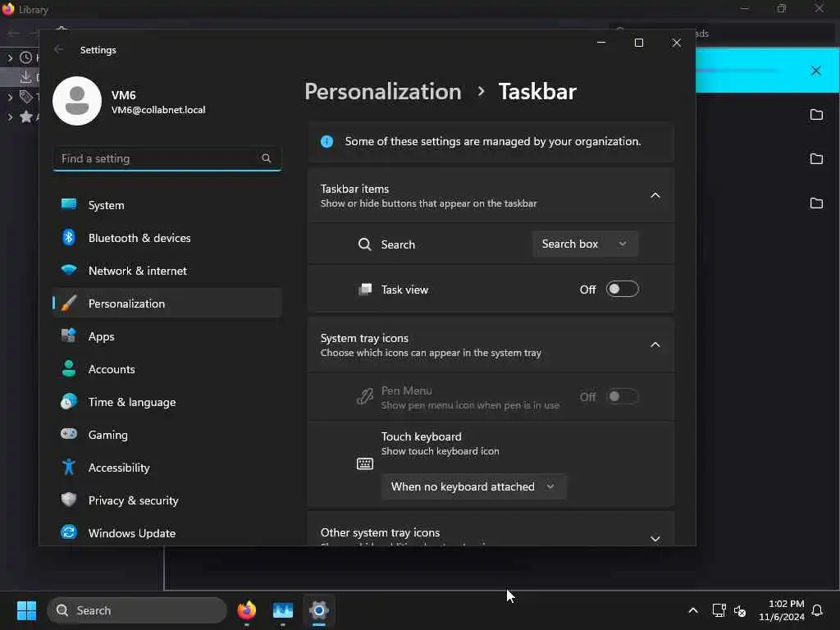Screen dimensions: 840x630
Task: Click the Gaming controller icon
Action: (x=69, y=434)
